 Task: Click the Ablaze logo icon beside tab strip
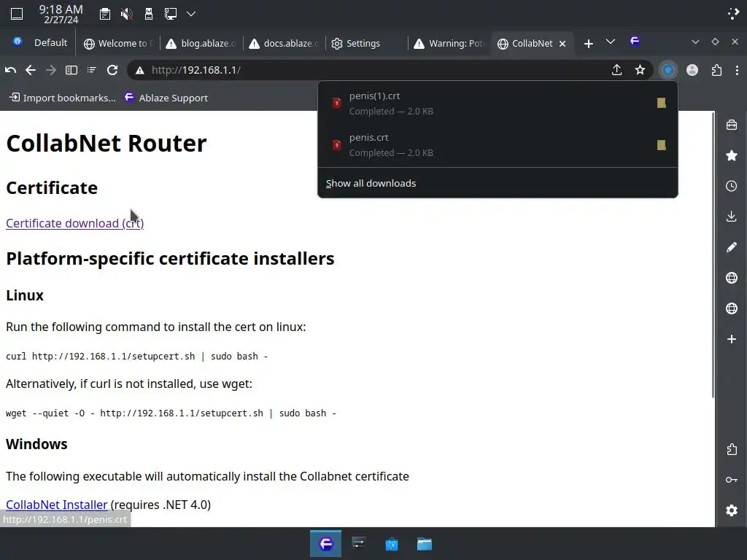(x=635, y=42)
